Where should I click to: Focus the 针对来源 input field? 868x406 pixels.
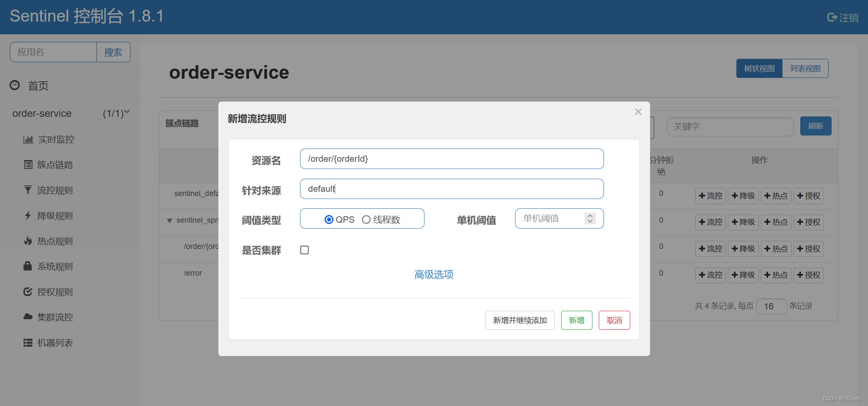pos(452,189)
